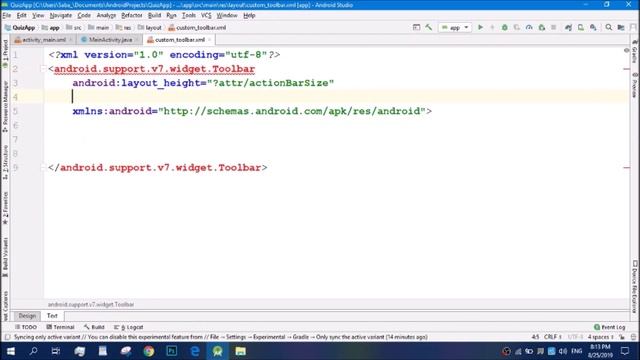Open Search Everywhere magnifier icon

coord(609,27)
